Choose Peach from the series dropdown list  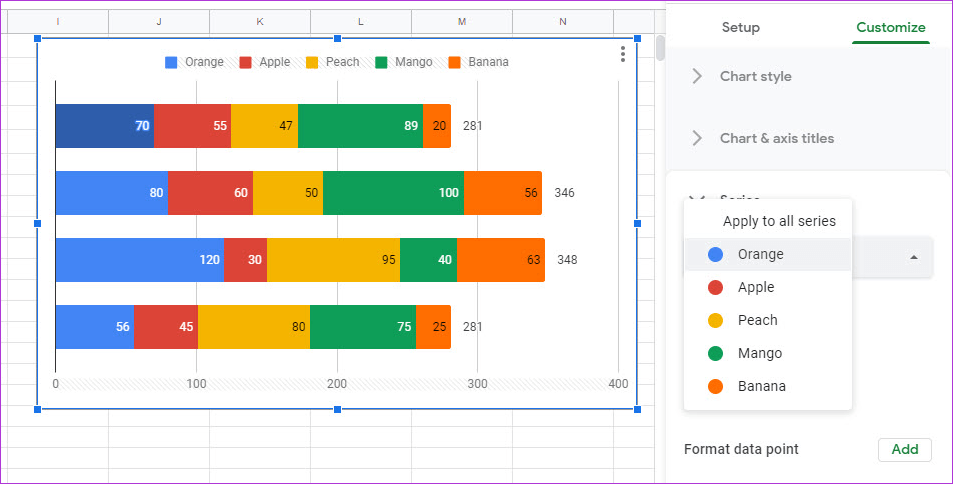757,320
